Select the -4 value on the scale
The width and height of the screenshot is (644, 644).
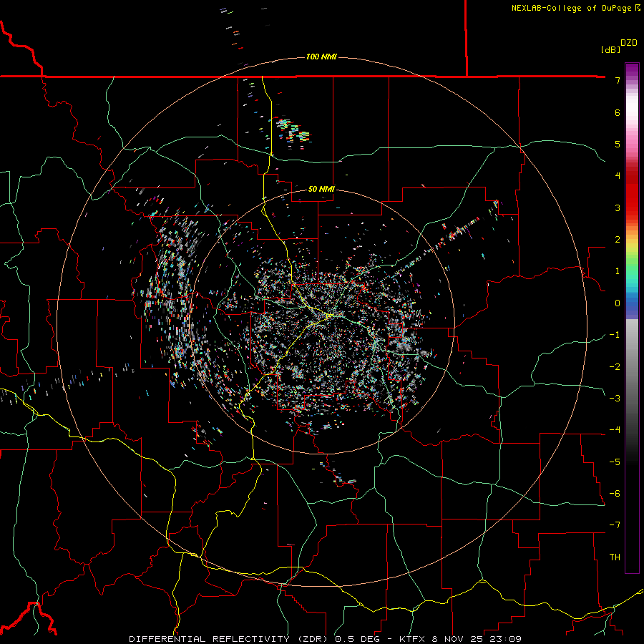(x=615, y=430)
